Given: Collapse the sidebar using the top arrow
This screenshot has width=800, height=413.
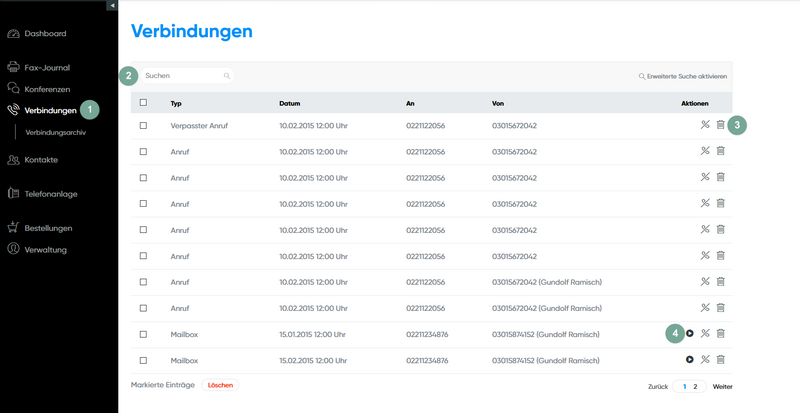Looking at the screenshot, I should tap(112, 6).
